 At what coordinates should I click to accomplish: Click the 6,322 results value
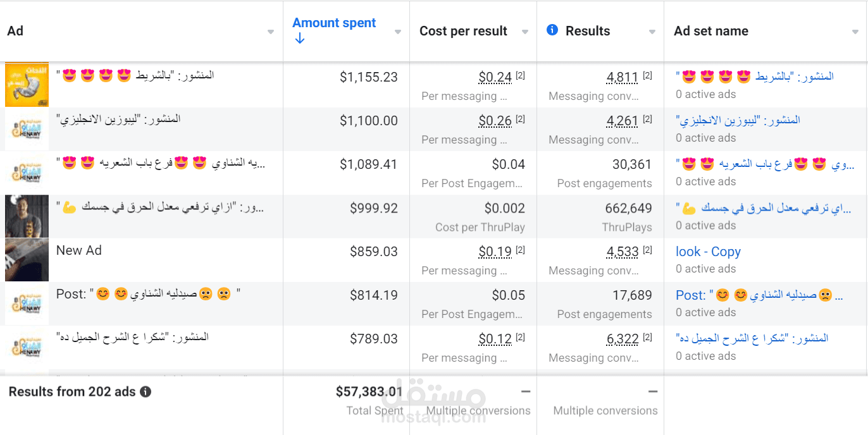[623, 340]
